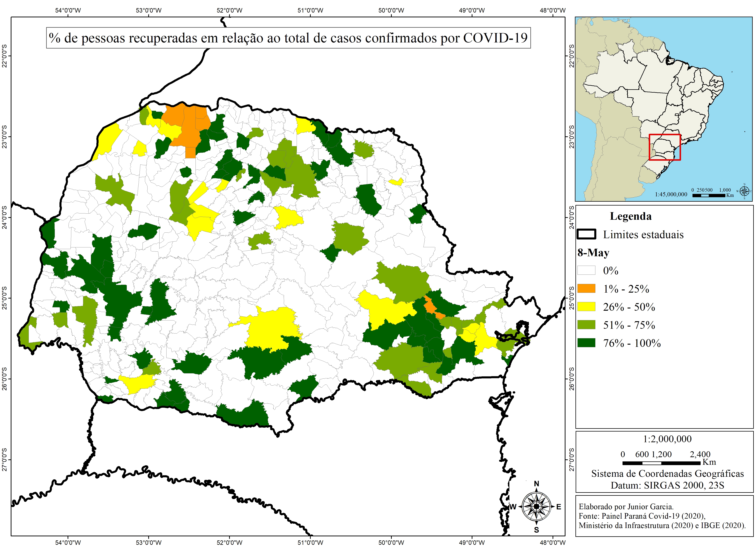
Task: Click the yellow 26% - 50% legend swatch
Action: tap(586, 306)
